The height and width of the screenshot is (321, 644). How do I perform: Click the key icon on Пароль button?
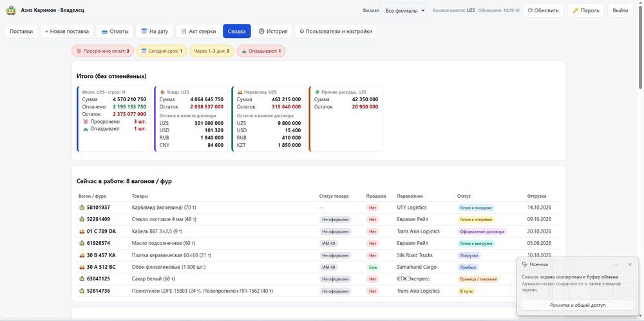tap(576, 10)
